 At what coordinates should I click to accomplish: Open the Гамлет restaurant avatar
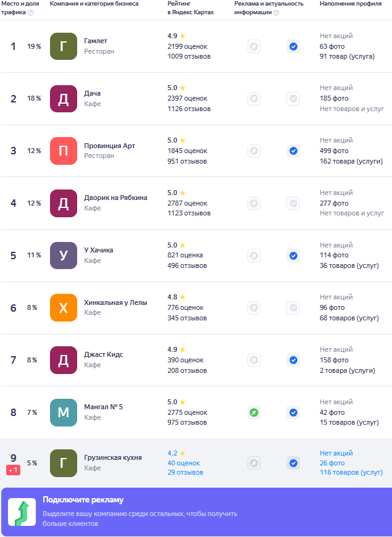(64, 46)
